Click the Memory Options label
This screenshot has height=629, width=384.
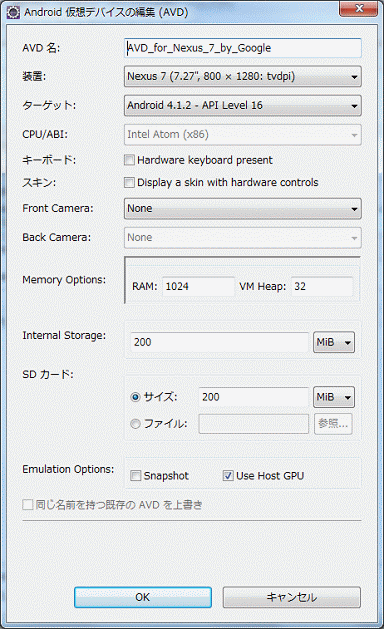[64, 280]
